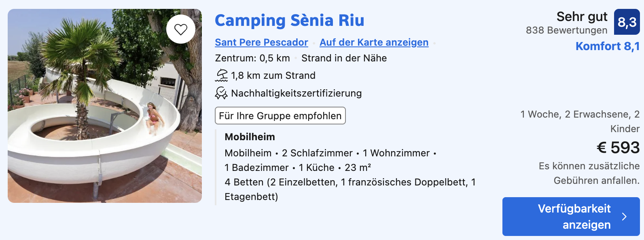Screen dimensions: 644x240
Task: Click the 8,3 rating score badge
Action: (627, 22)
